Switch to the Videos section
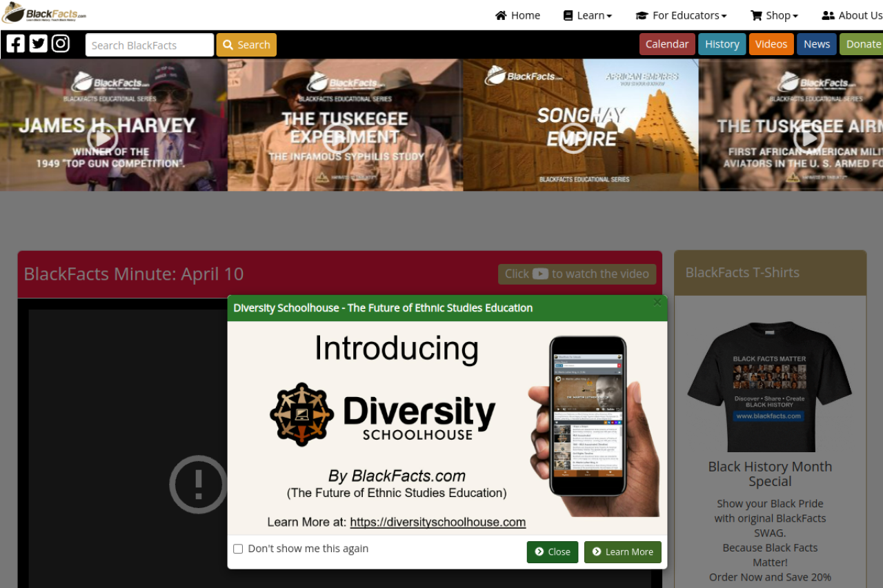 [x=771, y=44]
